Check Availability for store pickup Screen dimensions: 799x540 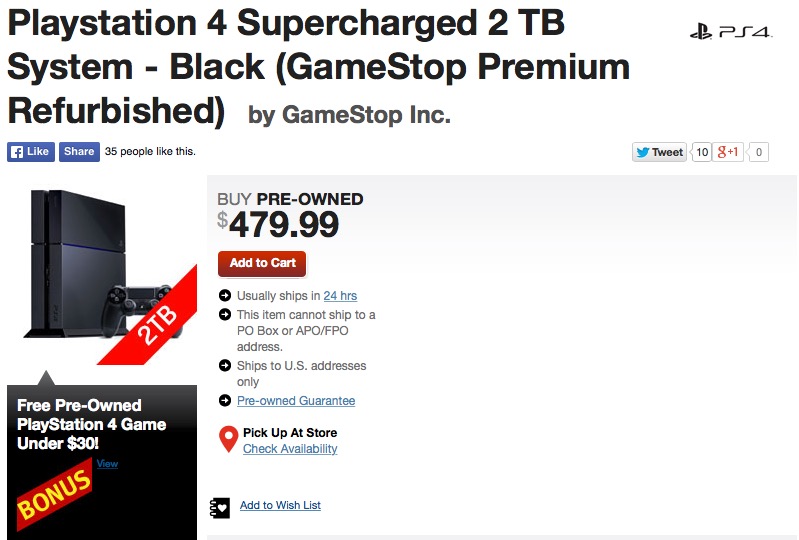coord(290,449)
